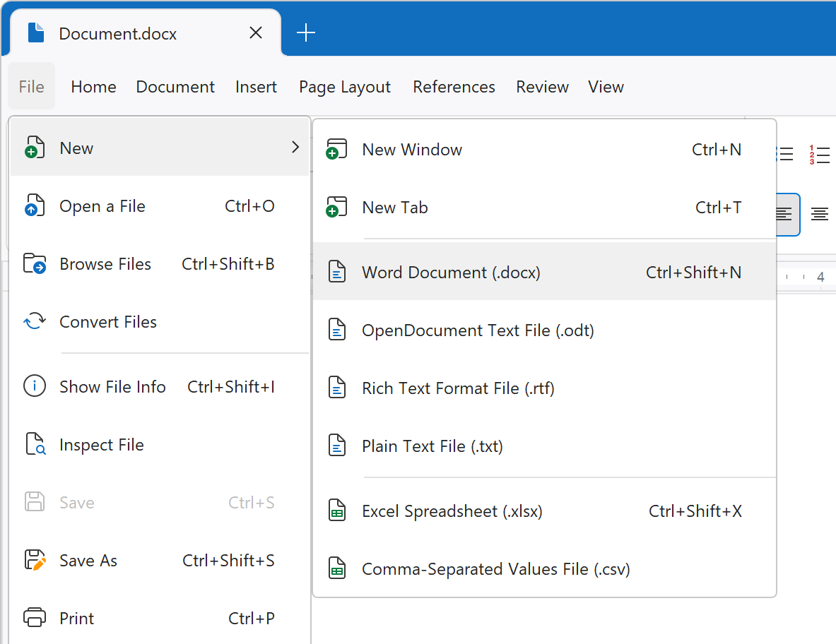Click the Convert Files arrows icon
836x644 pixels.
click(35, 322)
